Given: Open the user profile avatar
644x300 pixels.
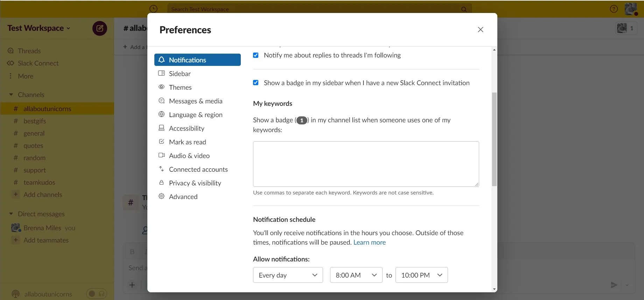Looking at the screenshot, I should (x=631, y=9).
